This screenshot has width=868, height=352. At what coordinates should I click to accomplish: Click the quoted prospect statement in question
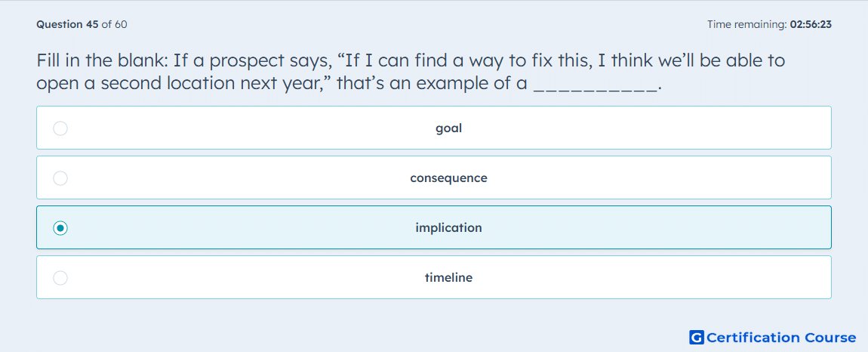[x=411, y=72]
